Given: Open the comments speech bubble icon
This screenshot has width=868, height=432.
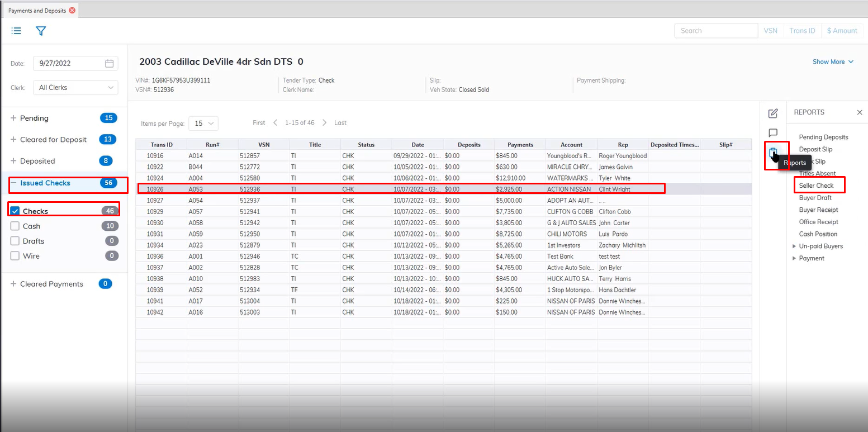Looking at the screenshot, I should (773, 133).
